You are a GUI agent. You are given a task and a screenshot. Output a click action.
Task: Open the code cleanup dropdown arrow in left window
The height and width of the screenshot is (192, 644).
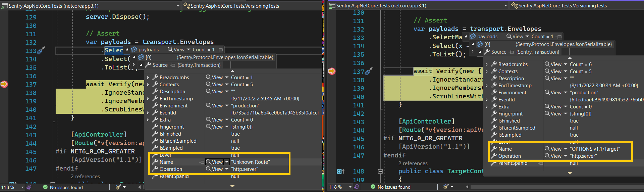[x=124, y=187]
